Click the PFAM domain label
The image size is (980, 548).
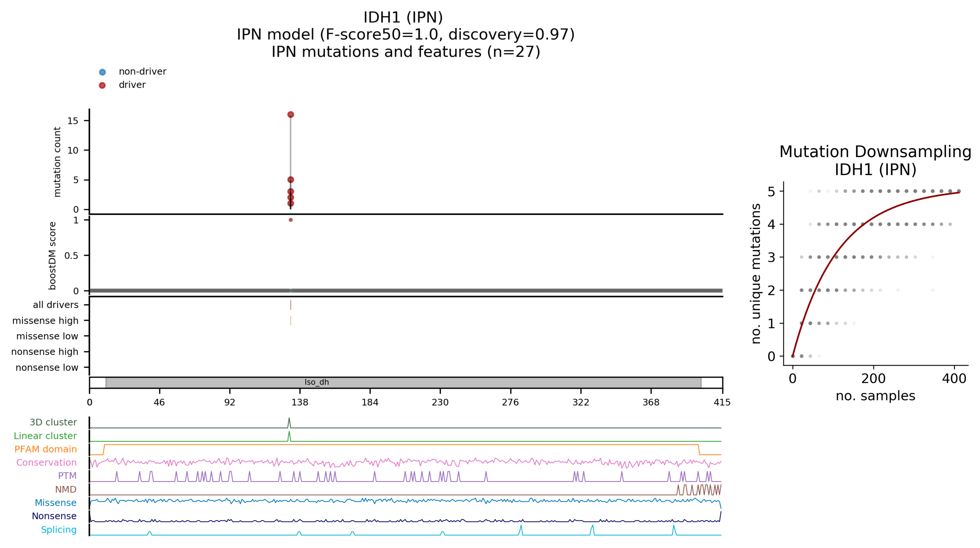coord(46,449)
